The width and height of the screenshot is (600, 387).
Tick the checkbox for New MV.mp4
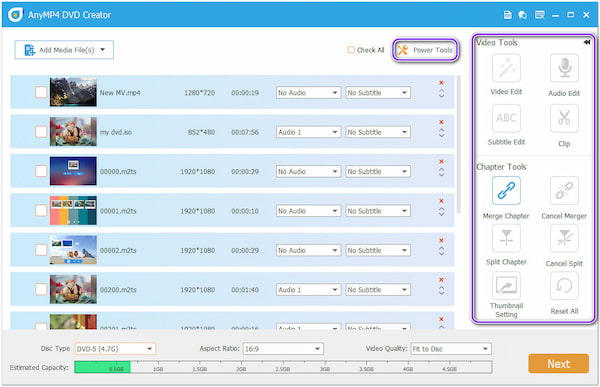pos(41,92)
